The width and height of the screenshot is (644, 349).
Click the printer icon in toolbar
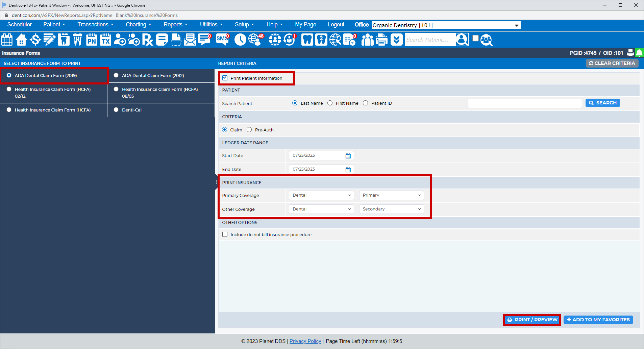pos(382,40)
